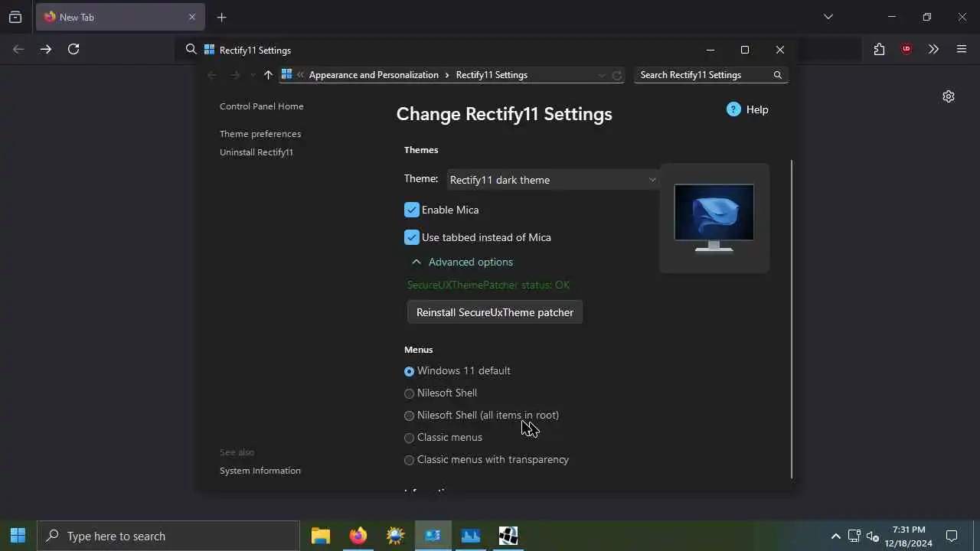Image resolution: width=980 pixels, height=551 pixels.
Task: Click the Help text link
Action: pos(757,109)
